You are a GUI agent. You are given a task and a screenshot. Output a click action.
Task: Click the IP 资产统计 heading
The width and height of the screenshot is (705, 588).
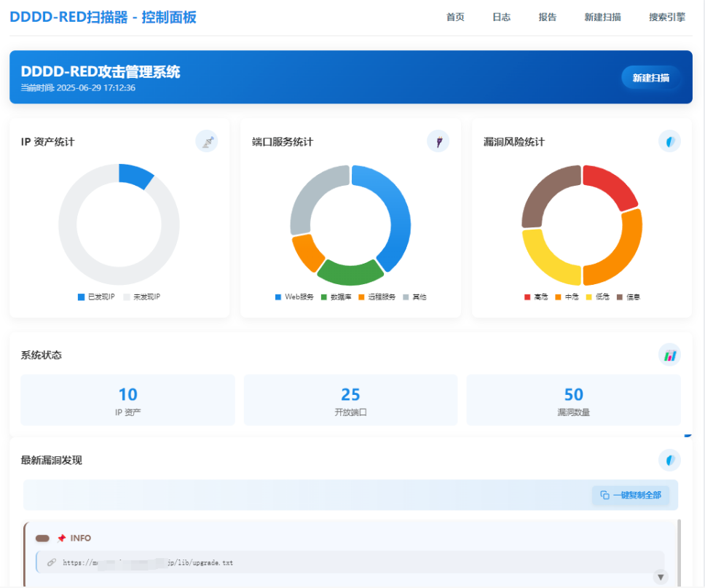pos(47,141)
